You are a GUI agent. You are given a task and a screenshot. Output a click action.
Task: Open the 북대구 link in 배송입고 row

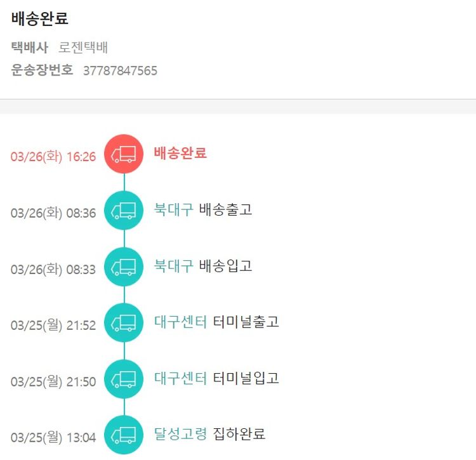pyautogui.click(x=173, y=266)
